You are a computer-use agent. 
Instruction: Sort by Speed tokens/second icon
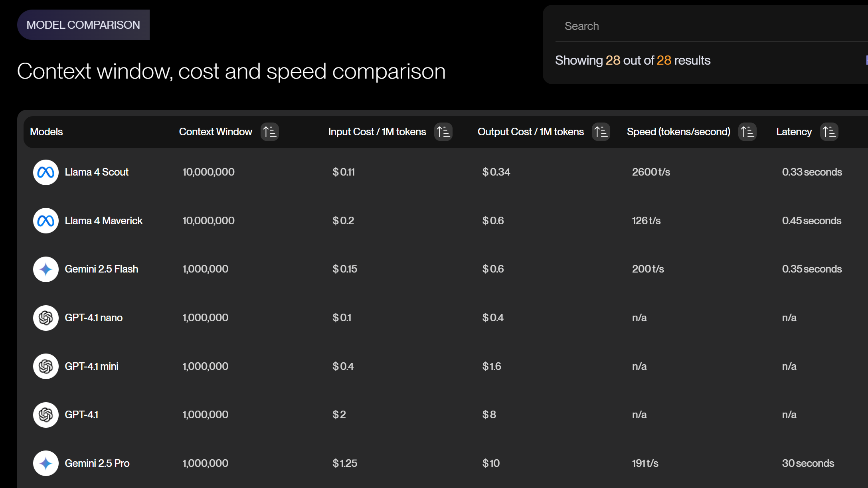point(747,132)
